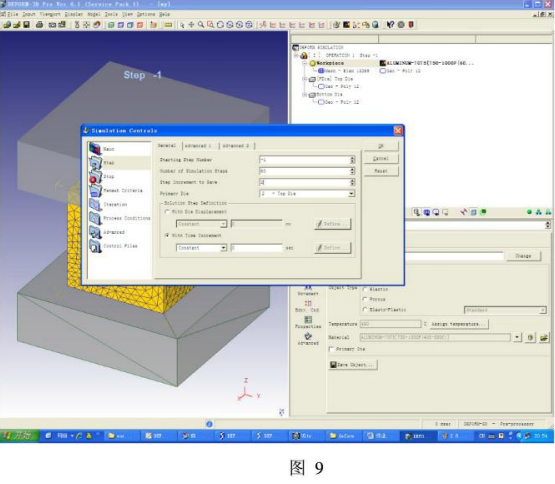Screen dimensions: 555x484
Task: Open the Primary Die dropdown showing Top Die
Action: [x=307, y=194]
